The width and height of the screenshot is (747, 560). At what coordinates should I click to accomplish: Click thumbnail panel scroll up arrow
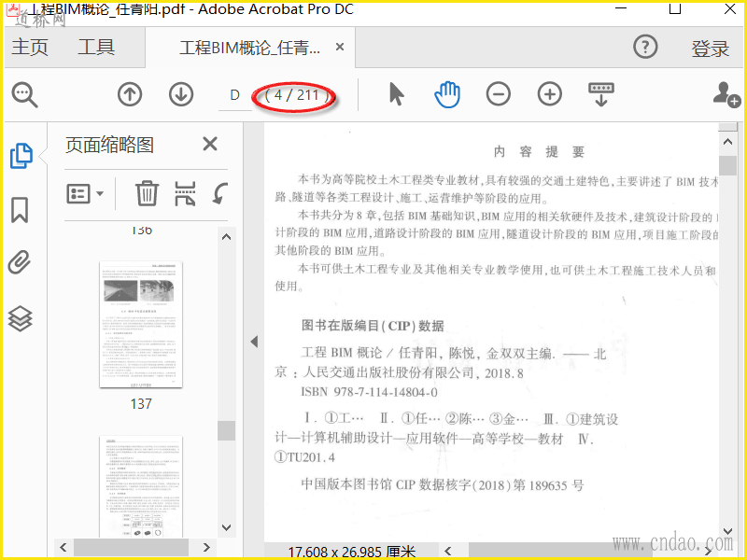(226, 237)
